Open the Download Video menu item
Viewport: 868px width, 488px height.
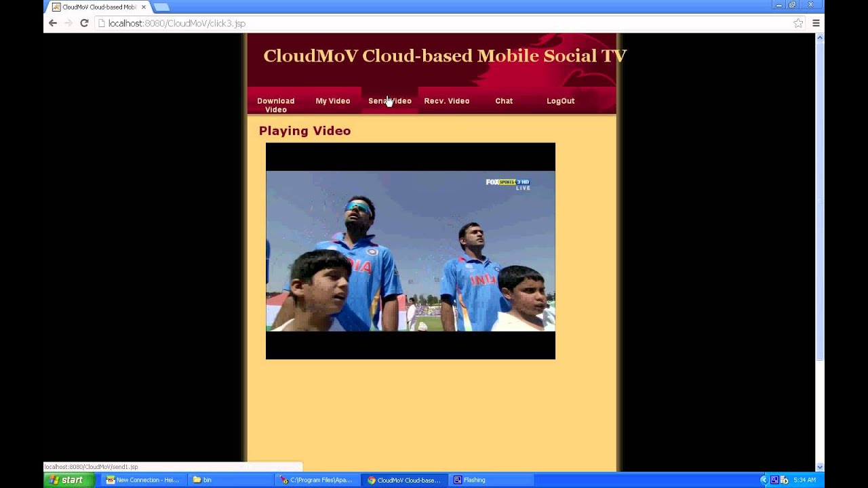pyautogui.click(x=275, y=105)
